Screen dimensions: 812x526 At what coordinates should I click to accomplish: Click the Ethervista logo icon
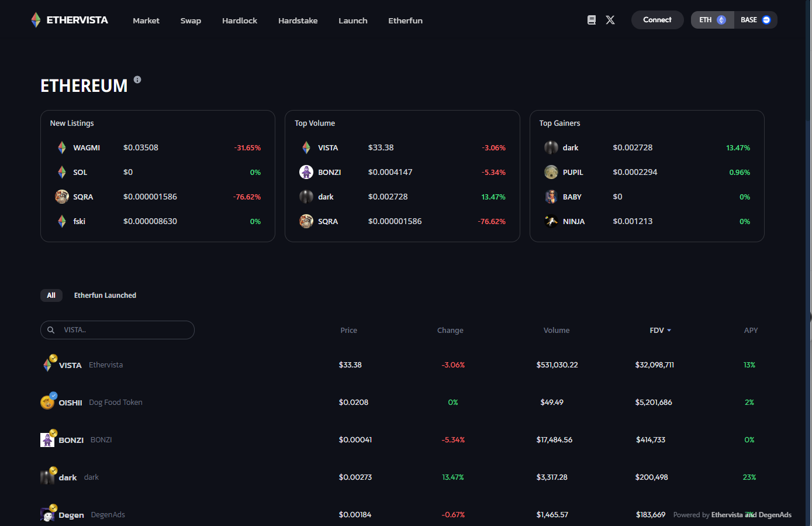(x=36, y=20)
